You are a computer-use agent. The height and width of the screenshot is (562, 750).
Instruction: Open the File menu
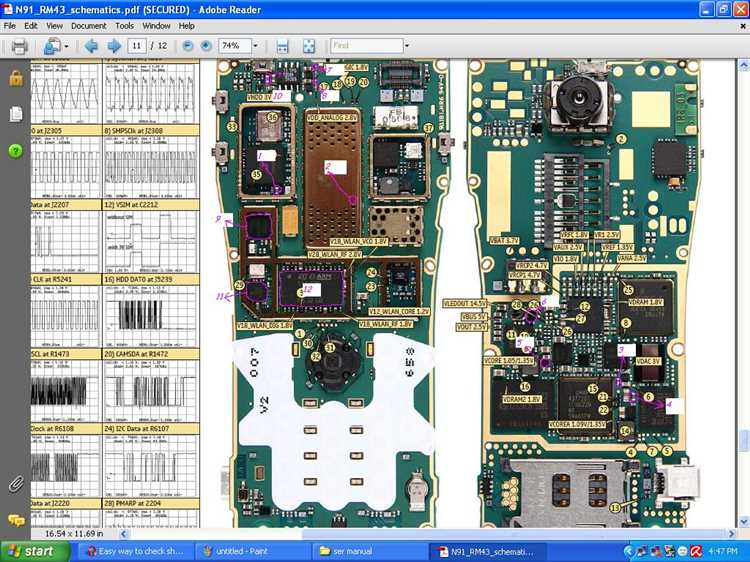(10, 26)
